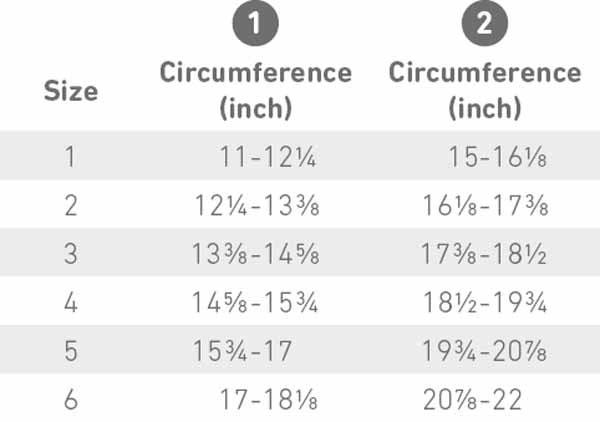Viewport: 600px width, 422px height.
Task: Click the 14⅝-15¾ measurement cell
Action: pyautogui.click(x=255, y=302)
